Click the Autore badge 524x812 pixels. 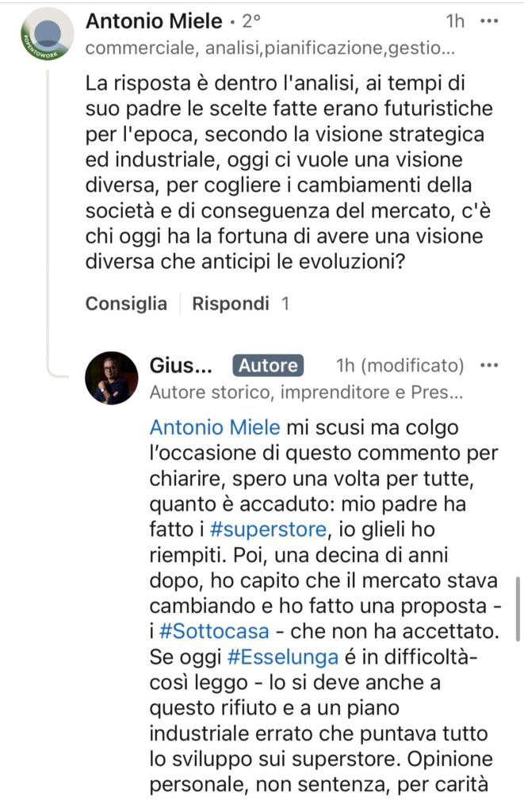(x=269, y=366)
